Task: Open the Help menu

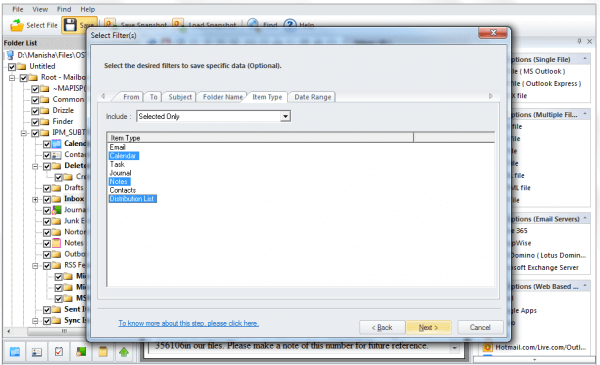Action: coord(87,9)
